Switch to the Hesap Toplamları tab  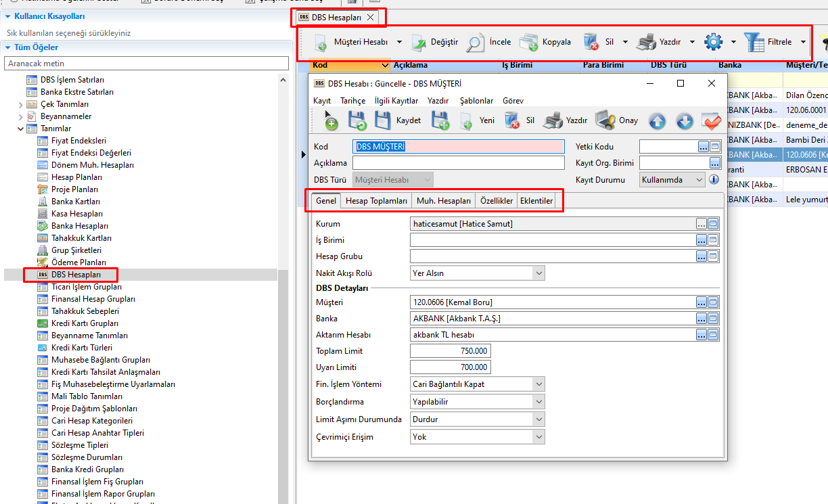(x=376, y=201)
